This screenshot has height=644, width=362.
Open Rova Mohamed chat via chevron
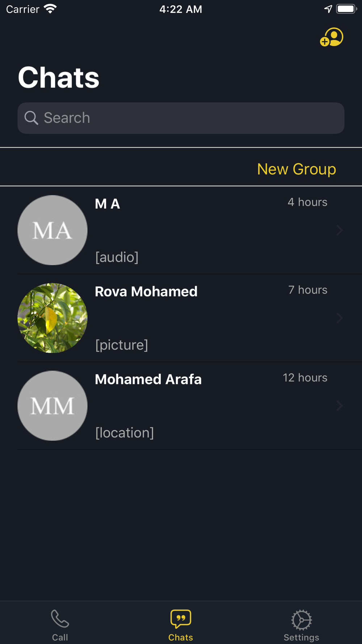(x=339, y=318)
